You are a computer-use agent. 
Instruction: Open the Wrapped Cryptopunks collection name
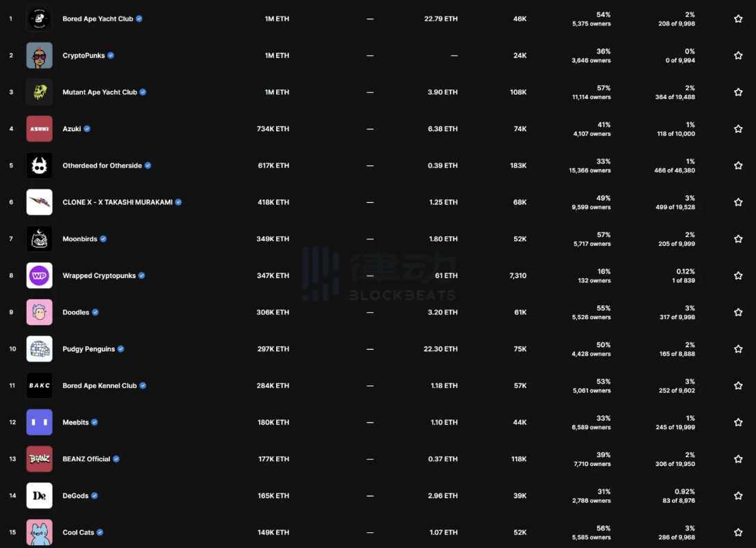(99, 275)
